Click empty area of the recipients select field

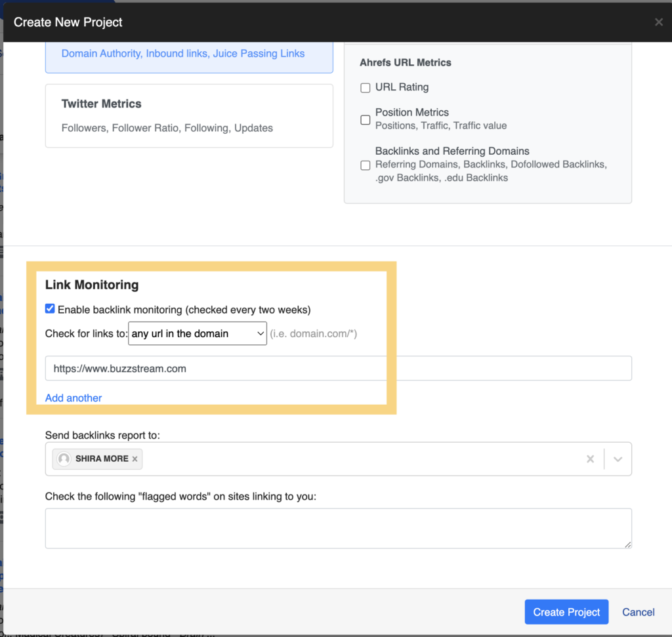point(361,459)
